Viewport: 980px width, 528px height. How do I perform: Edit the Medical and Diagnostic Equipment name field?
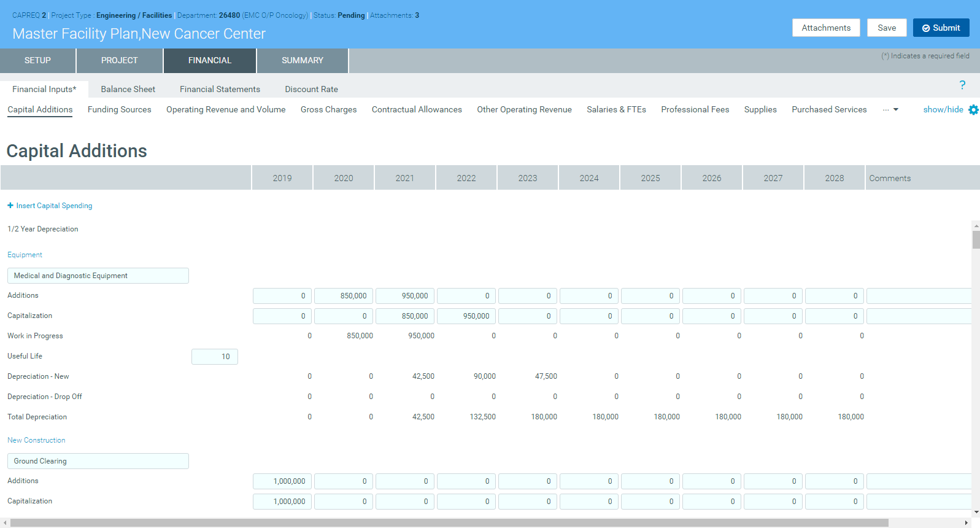pyautogui.click(x=98, y=276)
